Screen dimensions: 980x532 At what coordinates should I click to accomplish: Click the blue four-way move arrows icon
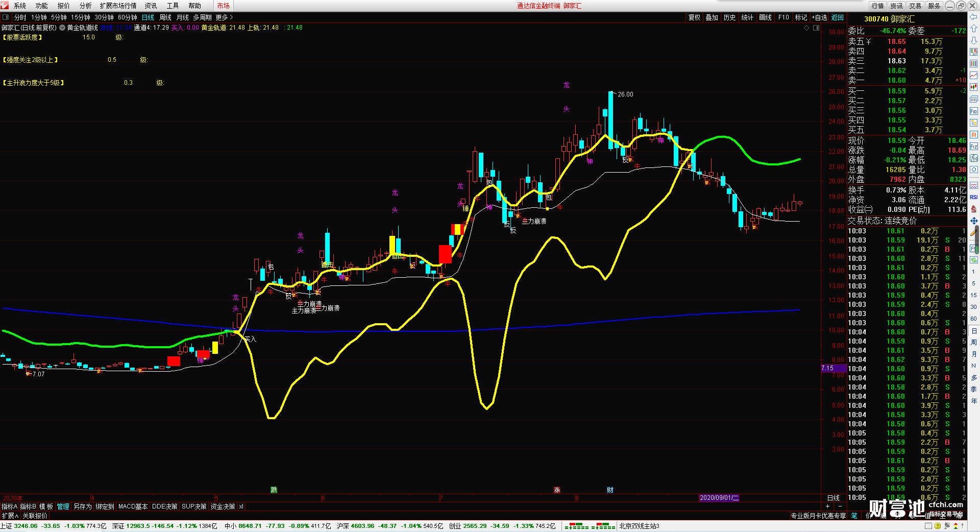point(974,221)
